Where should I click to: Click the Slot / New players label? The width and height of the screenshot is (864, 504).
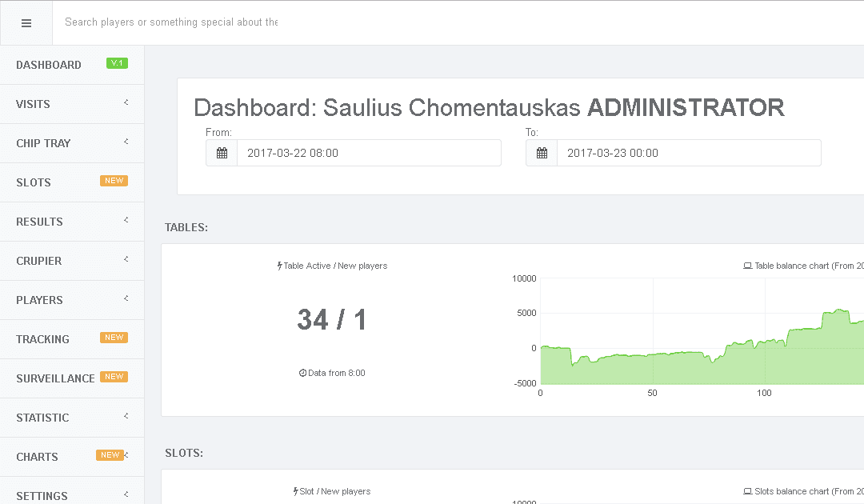[335, 491]
